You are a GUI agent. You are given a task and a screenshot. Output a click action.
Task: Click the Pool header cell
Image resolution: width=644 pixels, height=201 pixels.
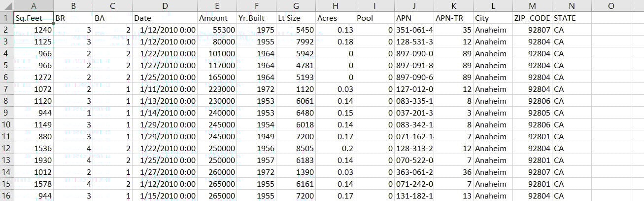pyautogui.click(x=374, y=18)
